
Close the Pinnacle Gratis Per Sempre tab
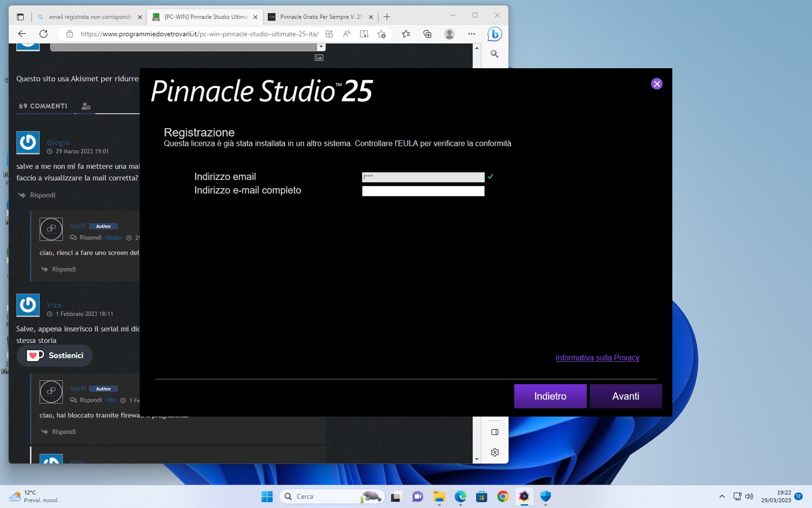tap(371, 17)
